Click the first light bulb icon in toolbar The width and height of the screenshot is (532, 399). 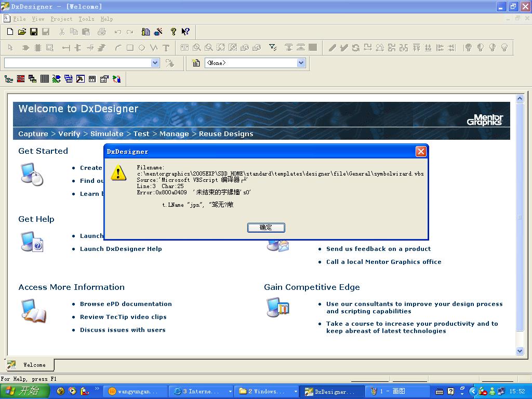(468, 48)
